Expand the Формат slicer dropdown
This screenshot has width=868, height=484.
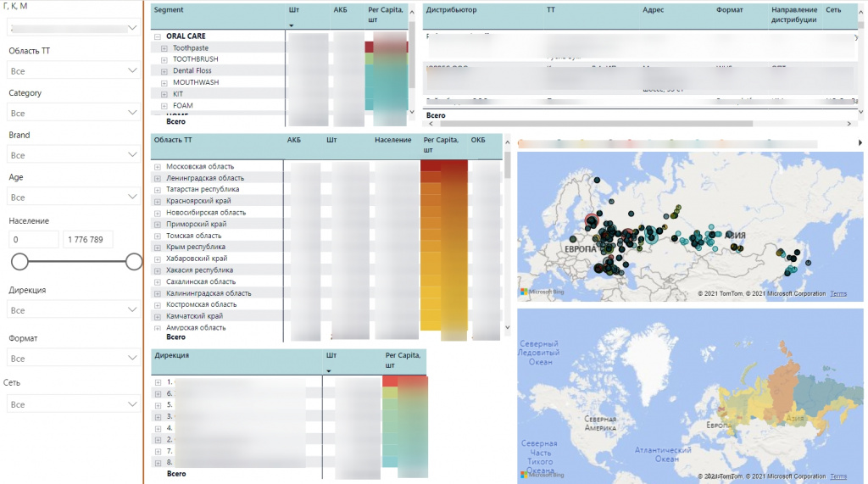click(73, 359)
